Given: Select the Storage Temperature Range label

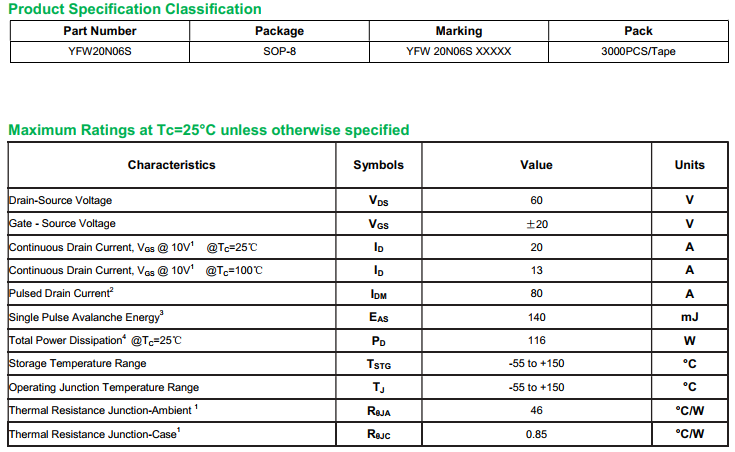Looking at the screenshot, I should (x=77, y=363).
